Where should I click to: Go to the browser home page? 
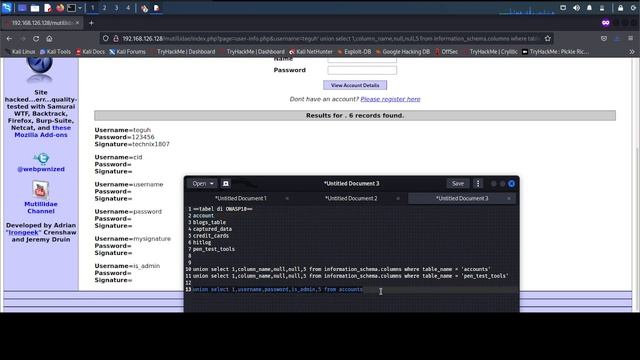point(49,38)
